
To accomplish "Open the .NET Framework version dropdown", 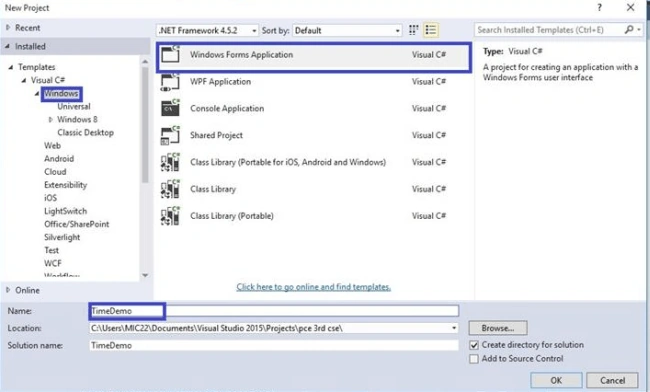I will (208, 30).
